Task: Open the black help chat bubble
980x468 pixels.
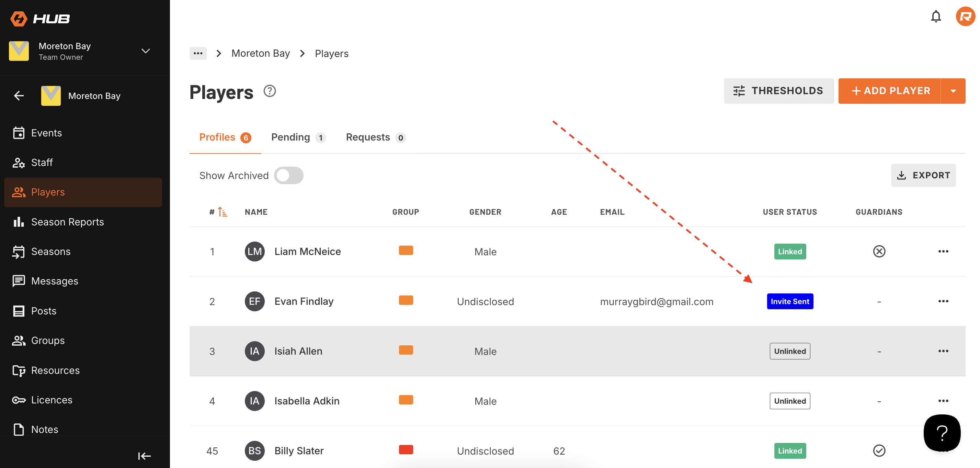Action: click(942, 433)
